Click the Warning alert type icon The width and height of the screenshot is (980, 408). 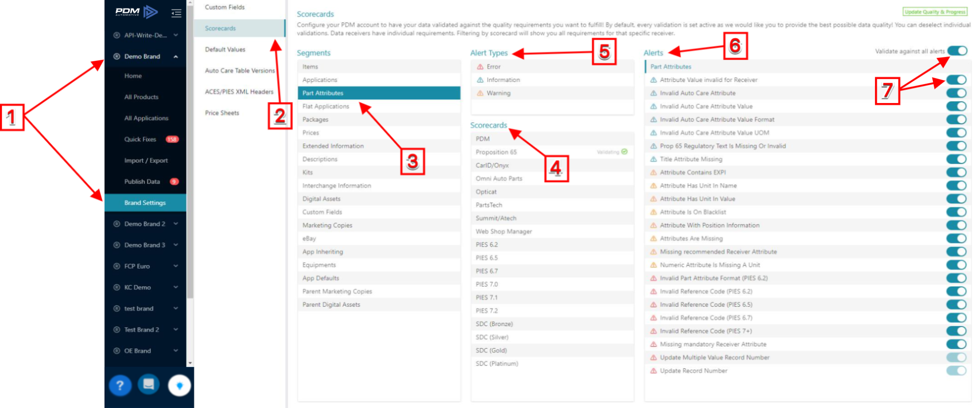pyautogui.click(x=480, y=93)
